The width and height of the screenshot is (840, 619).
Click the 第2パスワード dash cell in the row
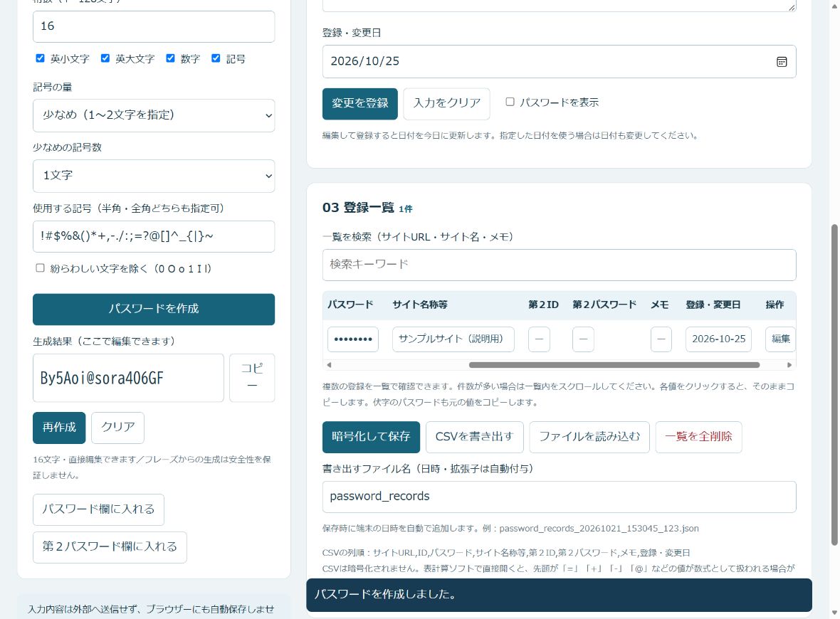tap(583, 339)
